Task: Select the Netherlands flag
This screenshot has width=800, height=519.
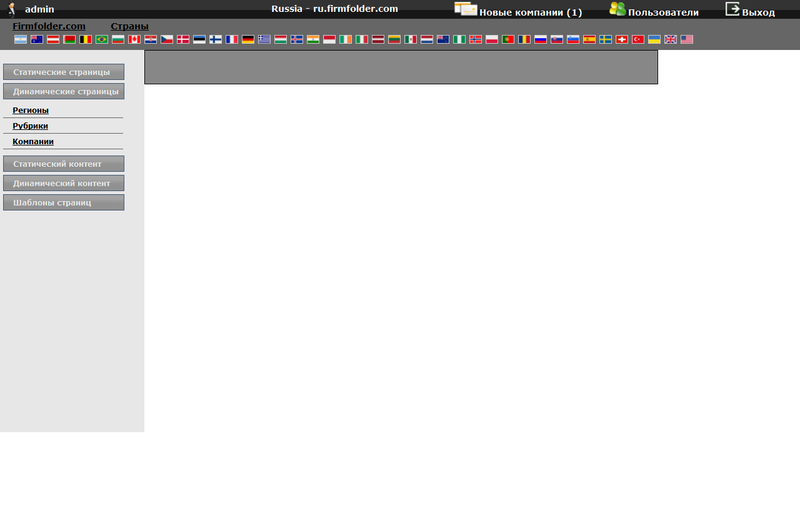Action: (x=427, y=39)
